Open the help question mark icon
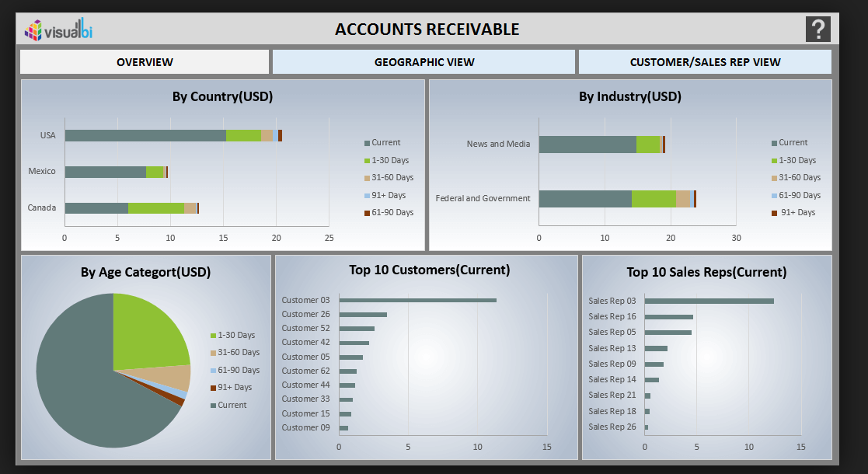The height and width of the screenshot is (474, 868). point(817,30)
